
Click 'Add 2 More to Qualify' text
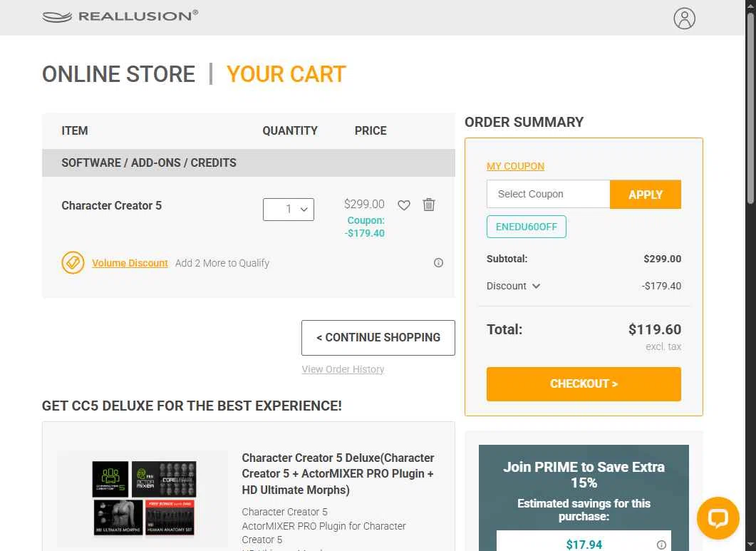coord(222,263)
